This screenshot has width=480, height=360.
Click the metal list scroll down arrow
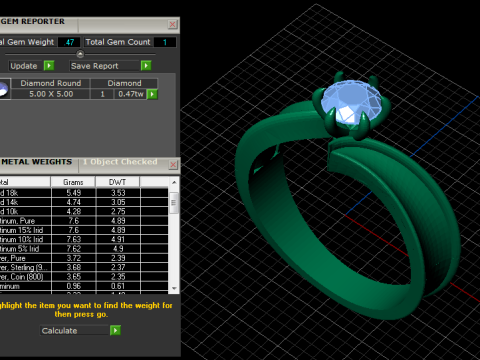pyautogui.click(x=174, y=288)
